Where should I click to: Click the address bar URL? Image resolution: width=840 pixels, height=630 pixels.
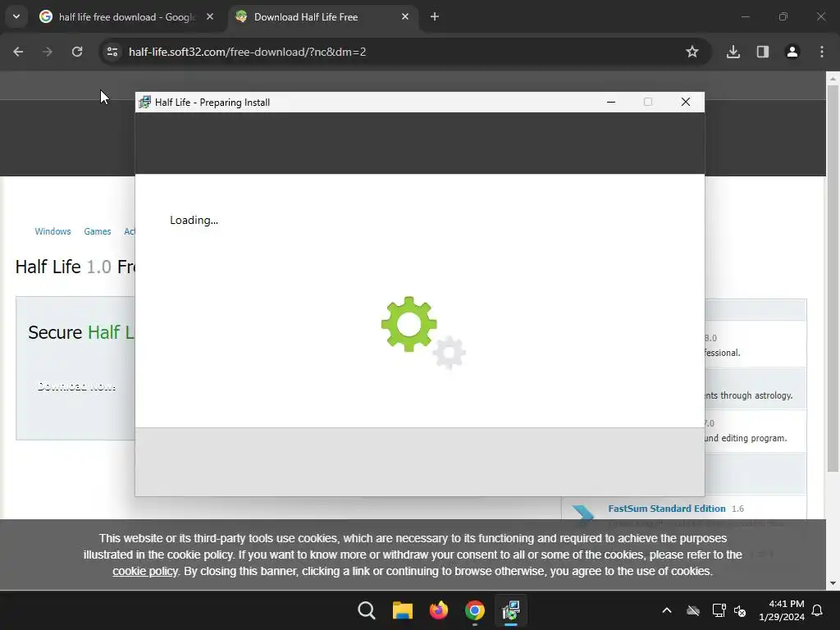click(247, 52)
